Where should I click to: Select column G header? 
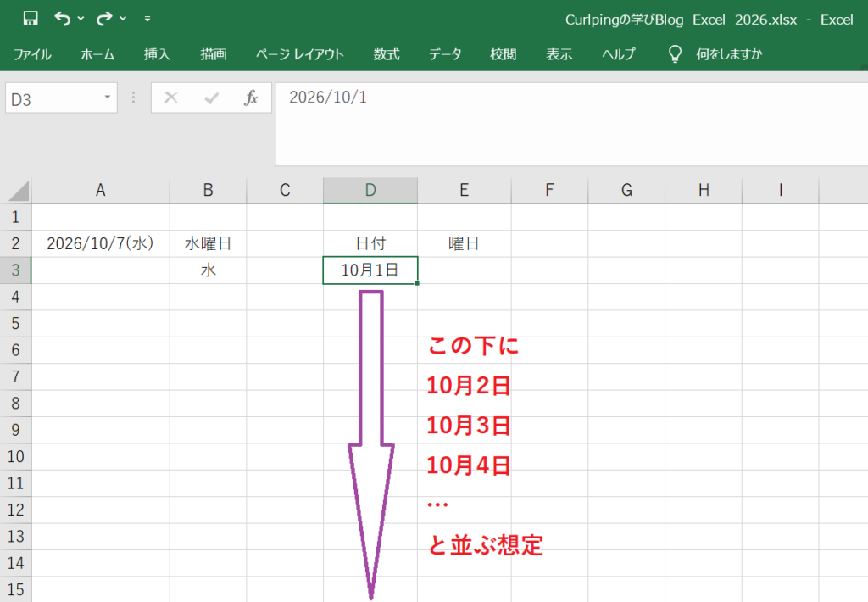pos(626,191)
